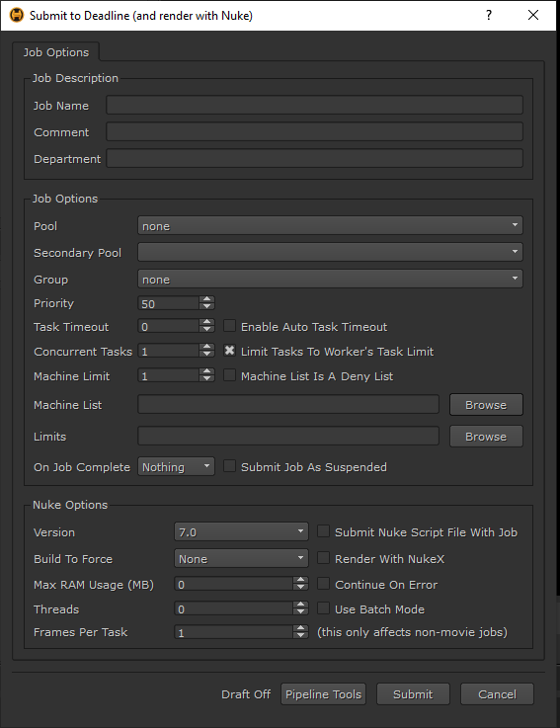
Task: Click the Deadline app icon in title bar
Action: pos(17,16)
